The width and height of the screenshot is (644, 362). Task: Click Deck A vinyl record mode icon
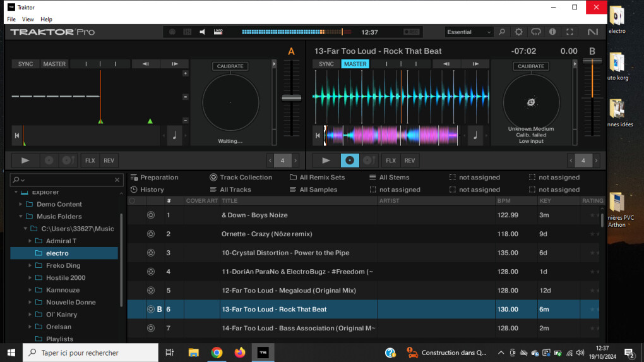(x=49, y=160)
